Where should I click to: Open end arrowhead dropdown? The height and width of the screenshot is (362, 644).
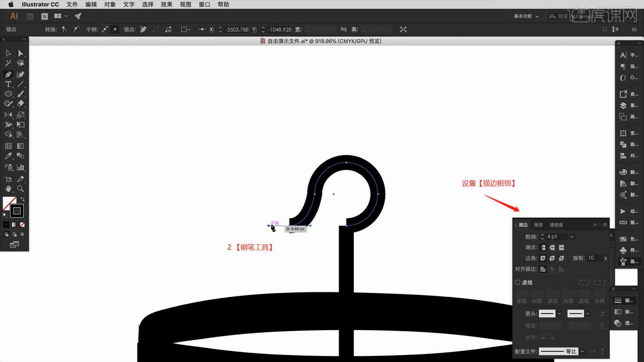[x=588, y=314]
